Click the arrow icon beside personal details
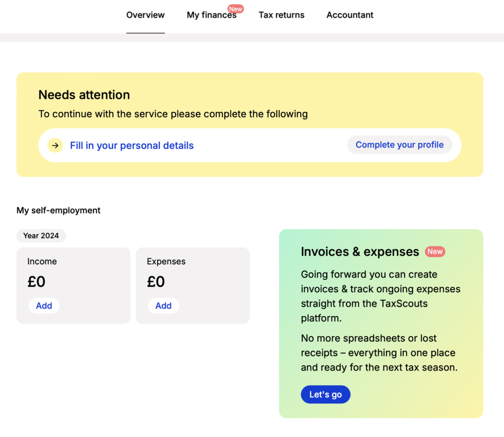The height and width of the screenshot is (437, 504). tap(55, 146)
